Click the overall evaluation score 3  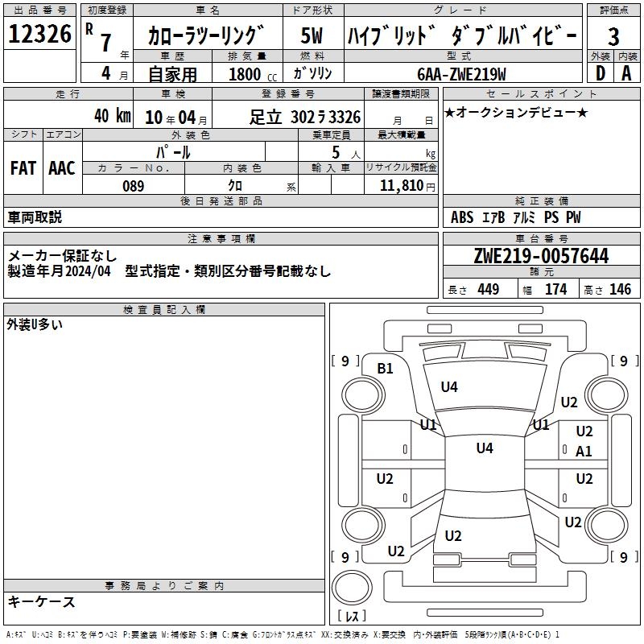613,36
